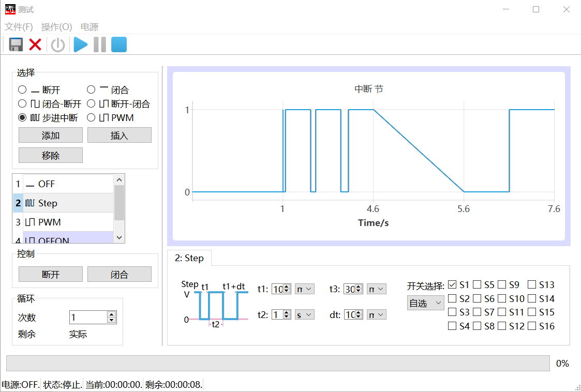
Task: Click the 次数 loop count input field
Action: pyautogui.click(x=88, y=318)
